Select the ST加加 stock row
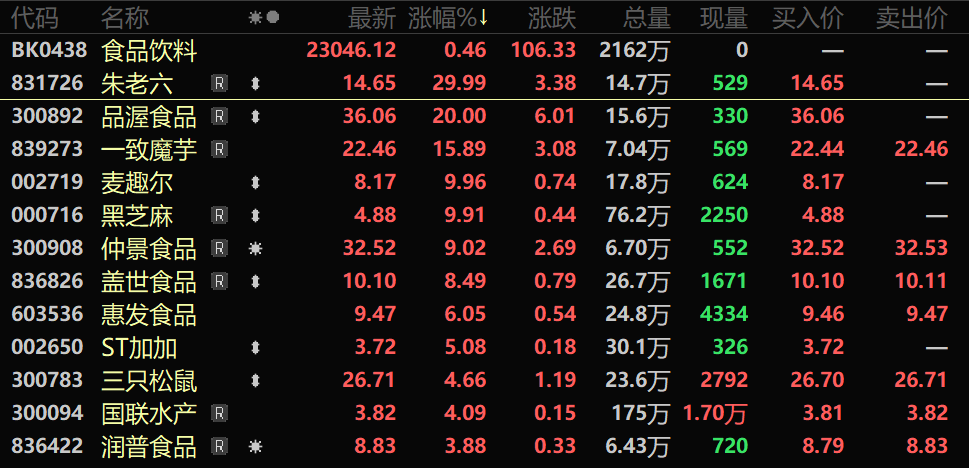Screen dimensions: 969x468 tap(484, 347)
